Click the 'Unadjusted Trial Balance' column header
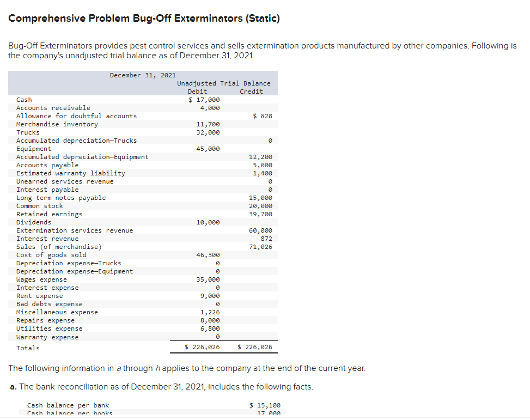 click(224, 83)
